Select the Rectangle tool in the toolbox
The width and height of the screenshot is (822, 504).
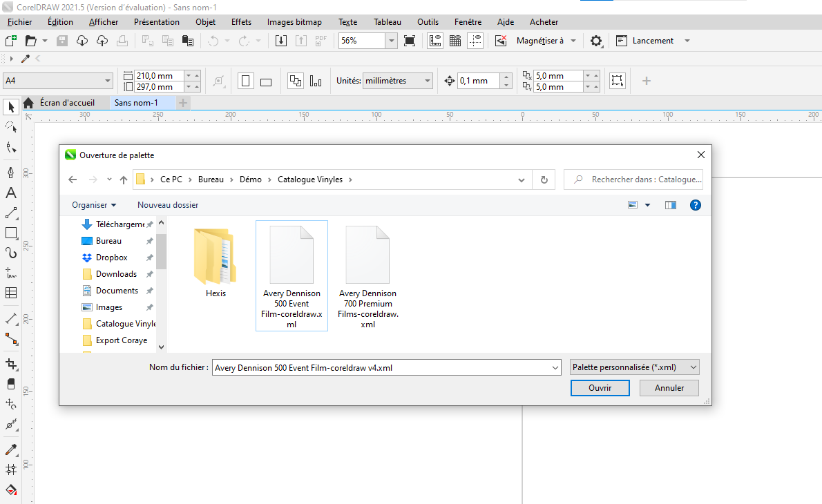pyautogui.click(x=11, y=233)
